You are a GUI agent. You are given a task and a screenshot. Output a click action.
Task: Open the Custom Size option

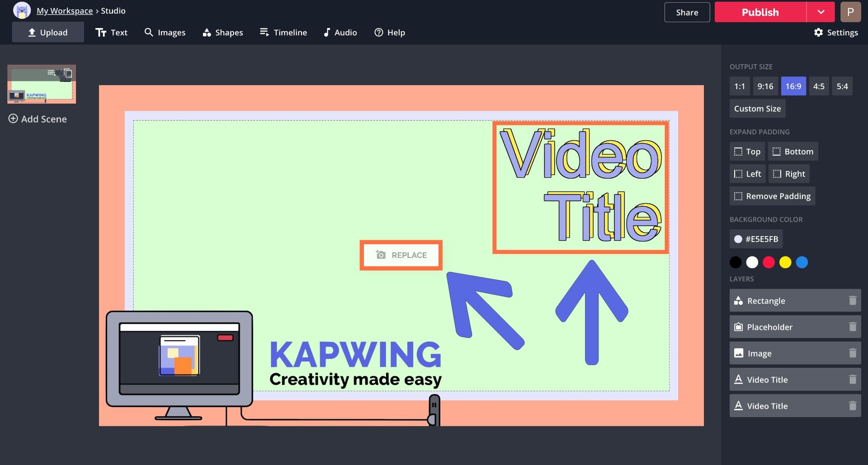click(758, 109)
